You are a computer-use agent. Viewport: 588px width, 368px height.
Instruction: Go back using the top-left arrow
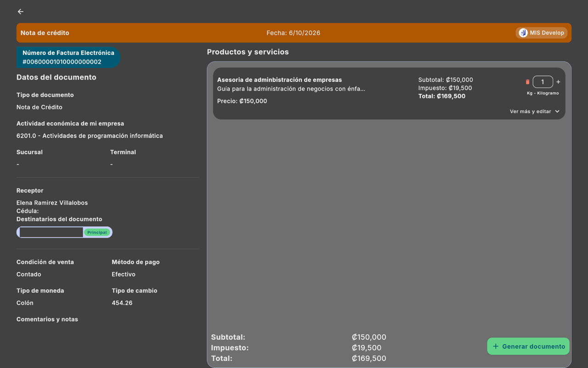coord(21,11)
